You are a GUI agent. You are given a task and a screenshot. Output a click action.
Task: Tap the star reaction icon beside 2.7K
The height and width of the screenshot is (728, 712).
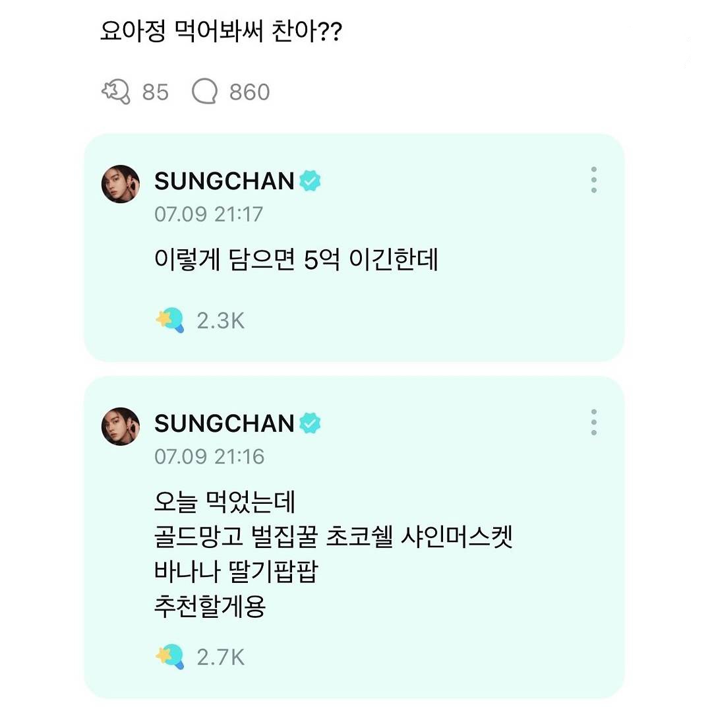click(170, 656)
